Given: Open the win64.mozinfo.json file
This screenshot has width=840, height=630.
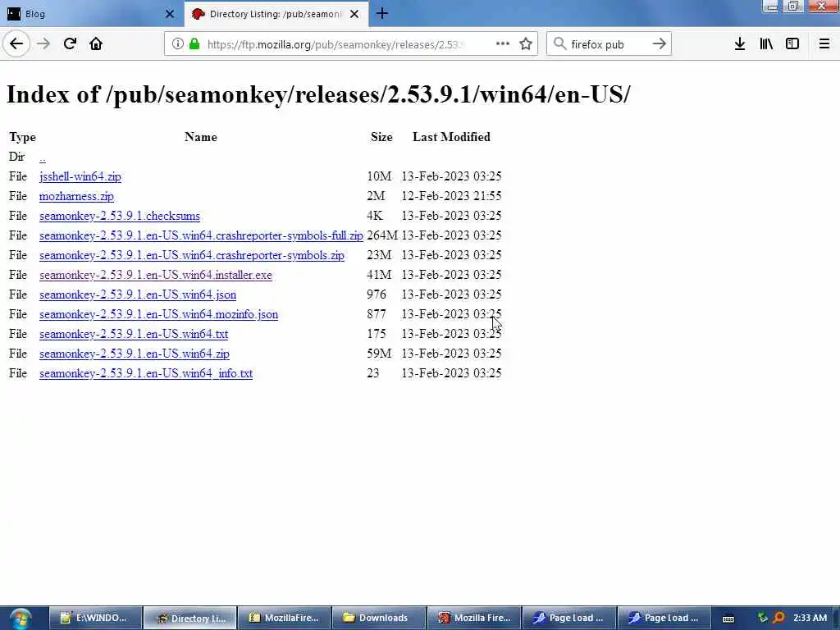Looking at the screenshot, I should point(158,314).
